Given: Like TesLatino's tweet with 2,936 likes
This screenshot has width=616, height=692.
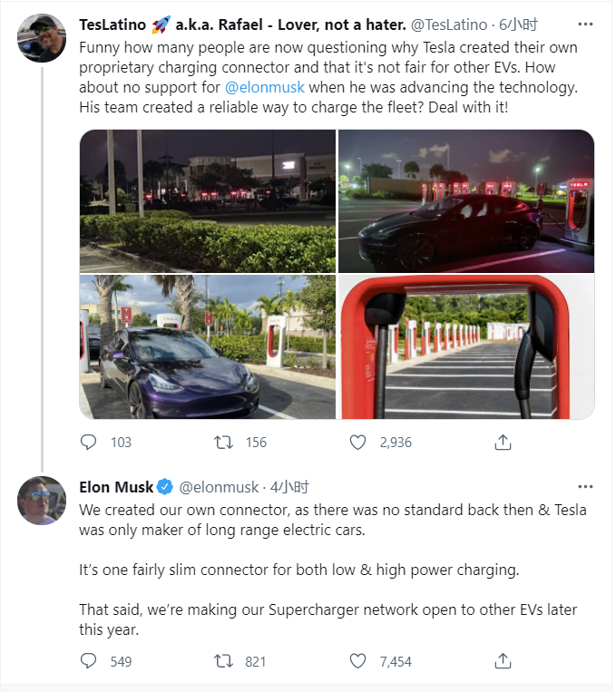Looking at the screenshot, I should pos(358,442).
